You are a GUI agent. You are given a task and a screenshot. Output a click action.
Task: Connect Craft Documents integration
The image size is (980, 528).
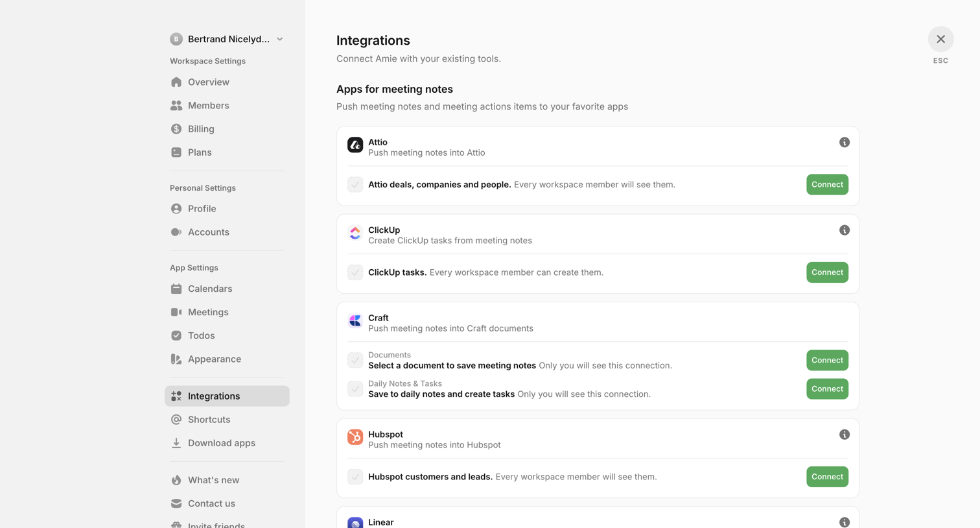coord(827,360)
